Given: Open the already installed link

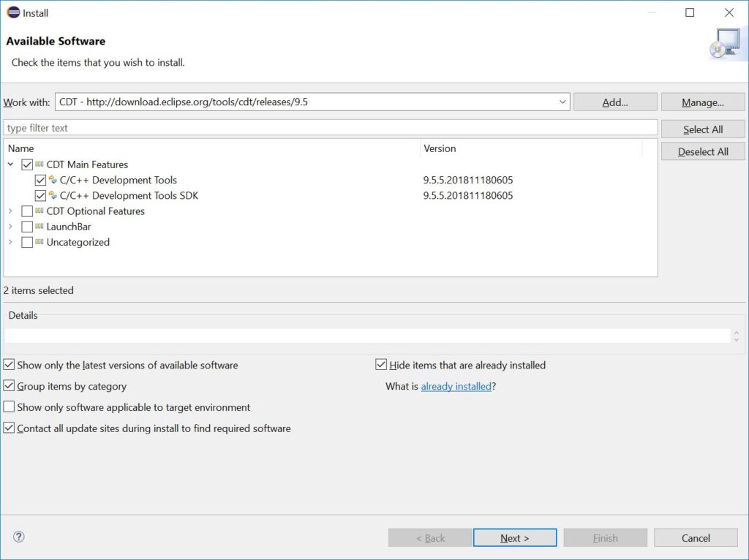Looking at the screenshot, I should pyautogui.click(x=456, y=386).
